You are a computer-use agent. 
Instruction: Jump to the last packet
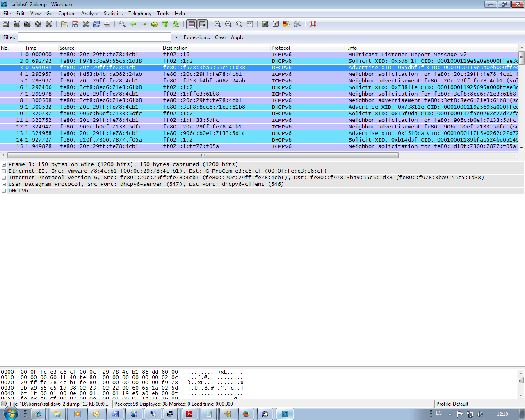(x=176, y=24)
